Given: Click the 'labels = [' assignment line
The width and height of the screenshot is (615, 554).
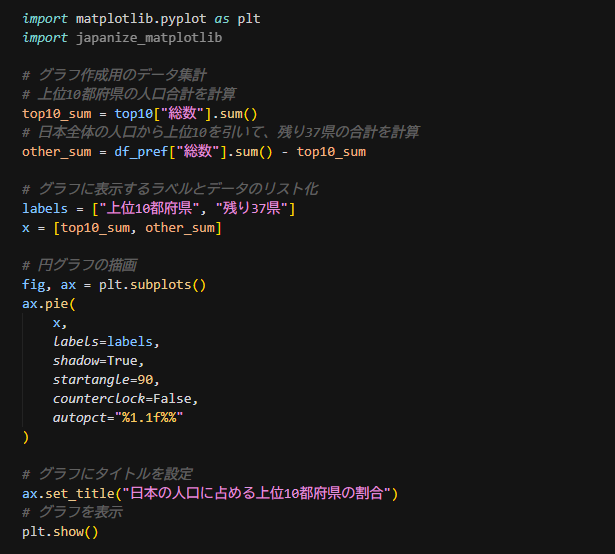Looking at the screenshot, I should [158, 208].
